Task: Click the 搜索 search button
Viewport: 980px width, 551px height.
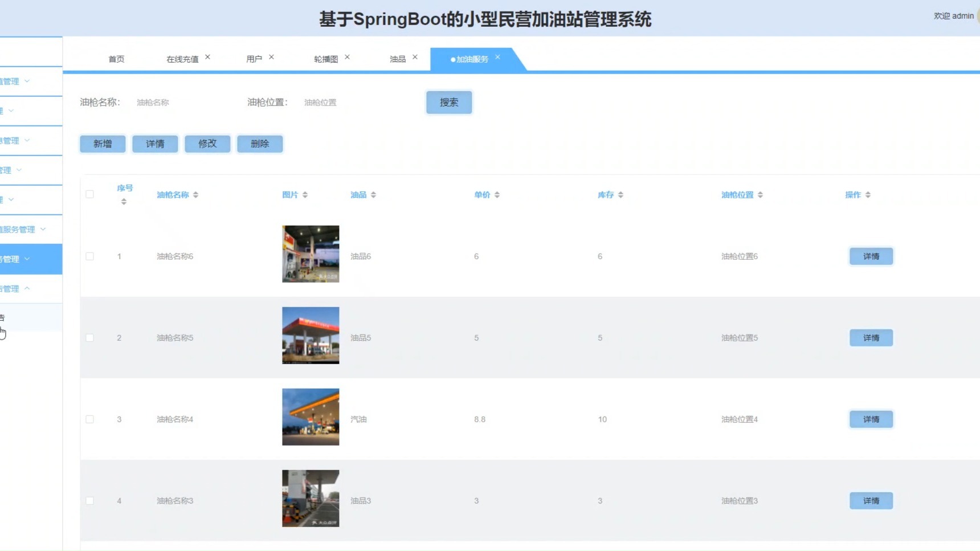Action: tap(448, 102)
